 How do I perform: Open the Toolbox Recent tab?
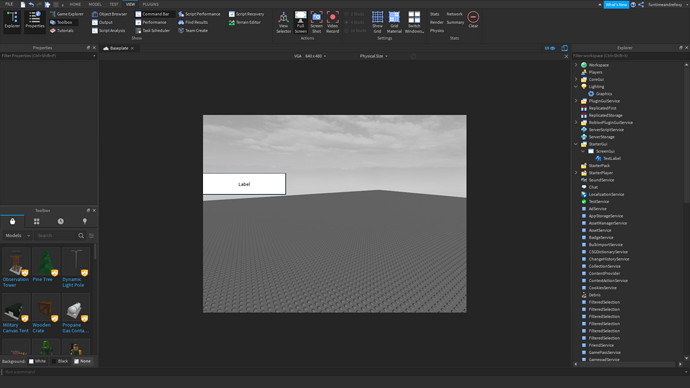coord(61,221)
